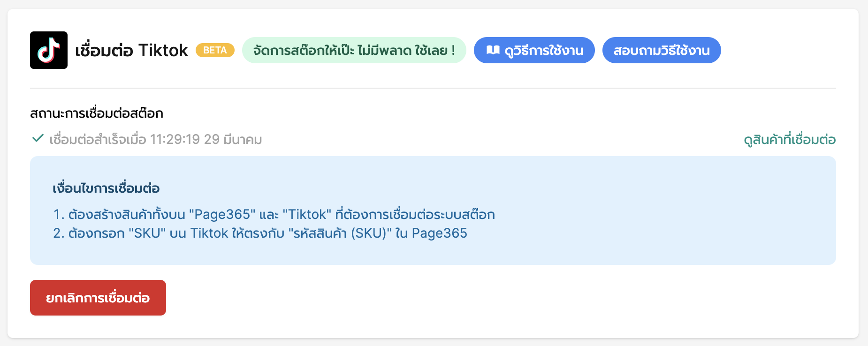Click the green checkmark status icon

38,138
